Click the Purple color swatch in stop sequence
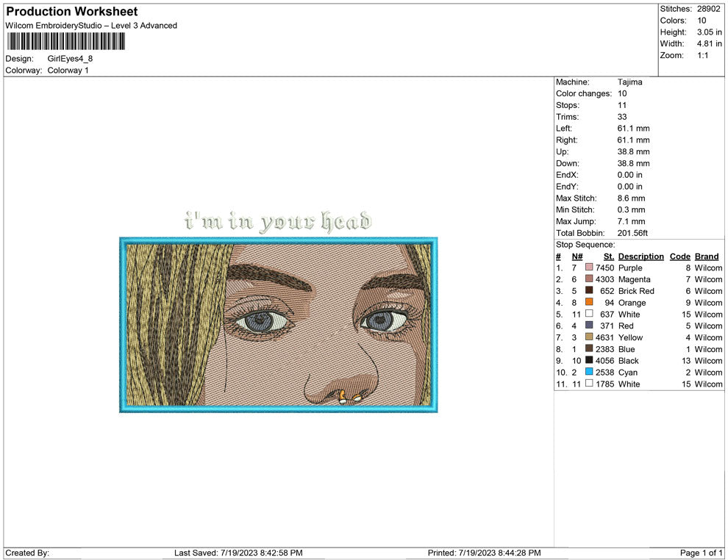Image resolution: width=728 pixels, height=560 pixels. coord(588,268)
